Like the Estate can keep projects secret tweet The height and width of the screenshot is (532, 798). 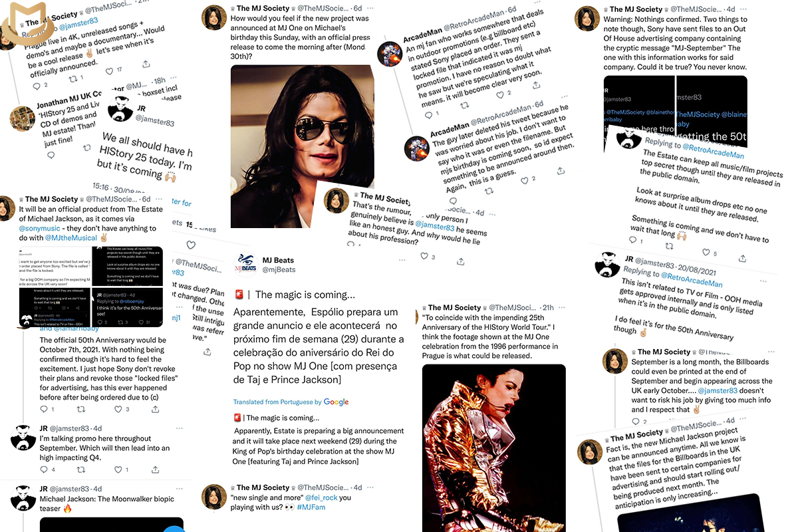coord(708,252)
